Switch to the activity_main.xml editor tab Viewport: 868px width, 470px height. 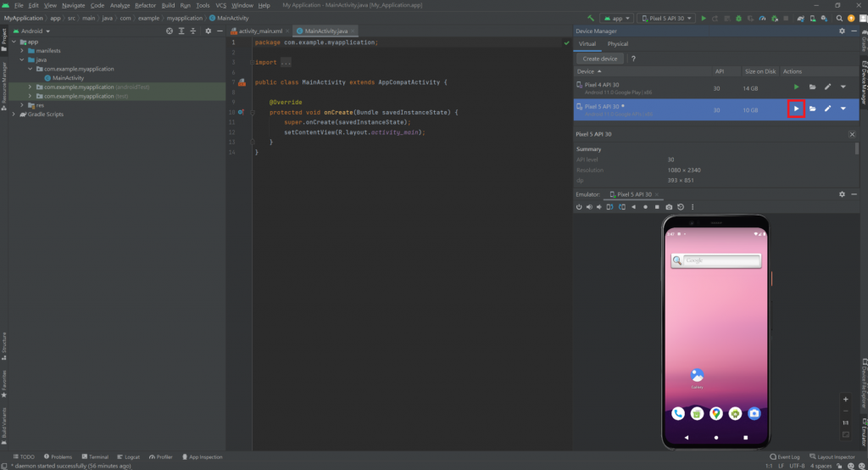tap(260, 31)
